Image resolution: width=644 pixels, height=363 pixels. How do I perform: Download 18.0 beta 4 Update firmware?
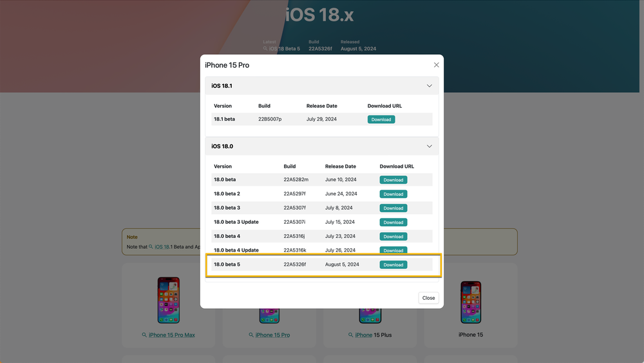(x=393, y=250)
